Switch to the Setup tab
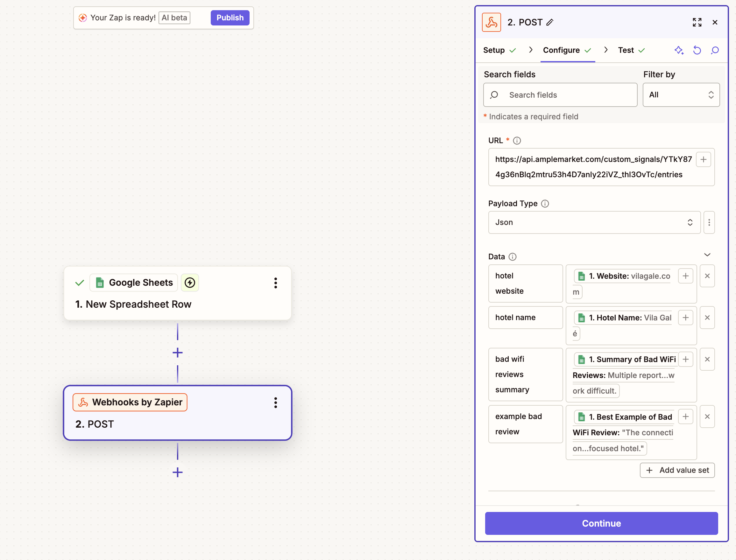Image resolution: width=736 pixels, height=560 pixels. 493,50
